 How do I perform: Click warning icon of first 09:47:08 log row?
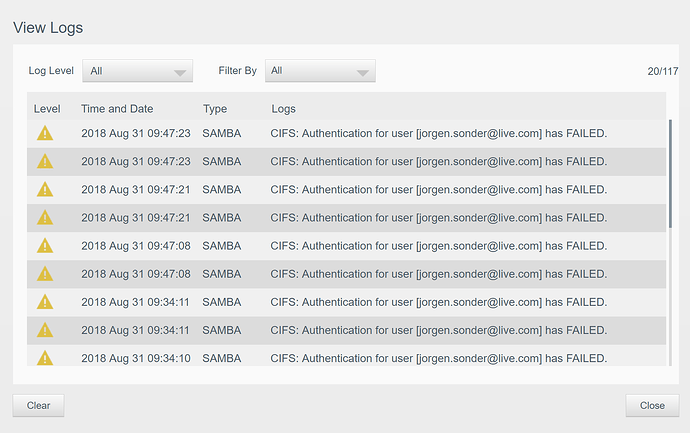point(45,246)
